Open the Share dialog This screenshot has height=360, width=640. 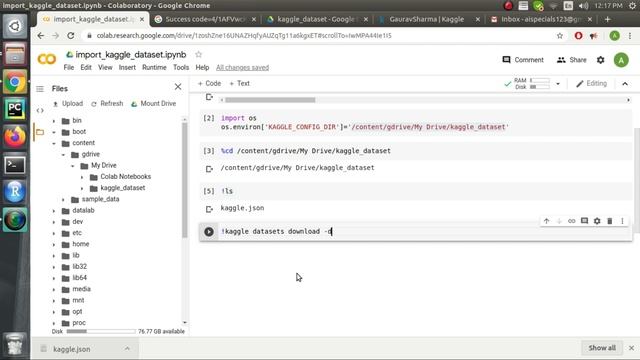(x=571, y=60)
